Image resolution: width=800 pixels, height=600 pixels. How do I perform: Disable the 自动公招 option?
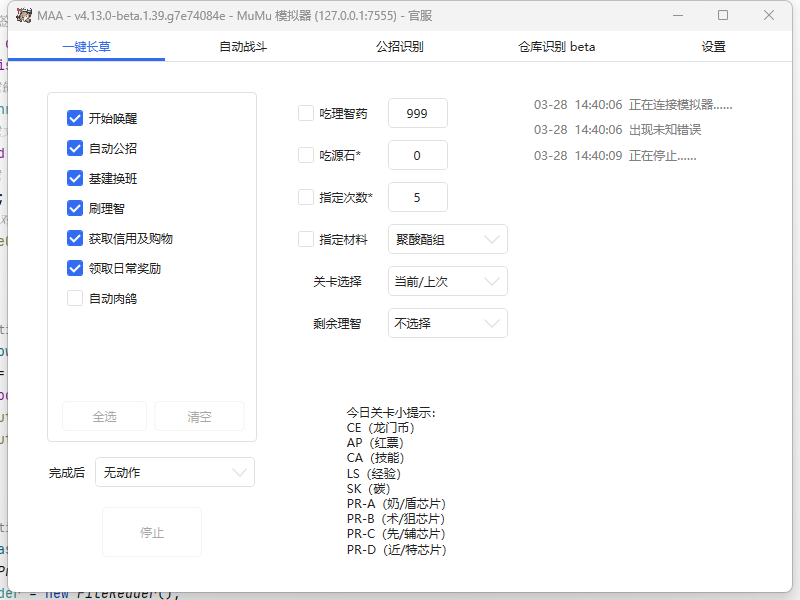pyautogui.click(x=75, y=148)
